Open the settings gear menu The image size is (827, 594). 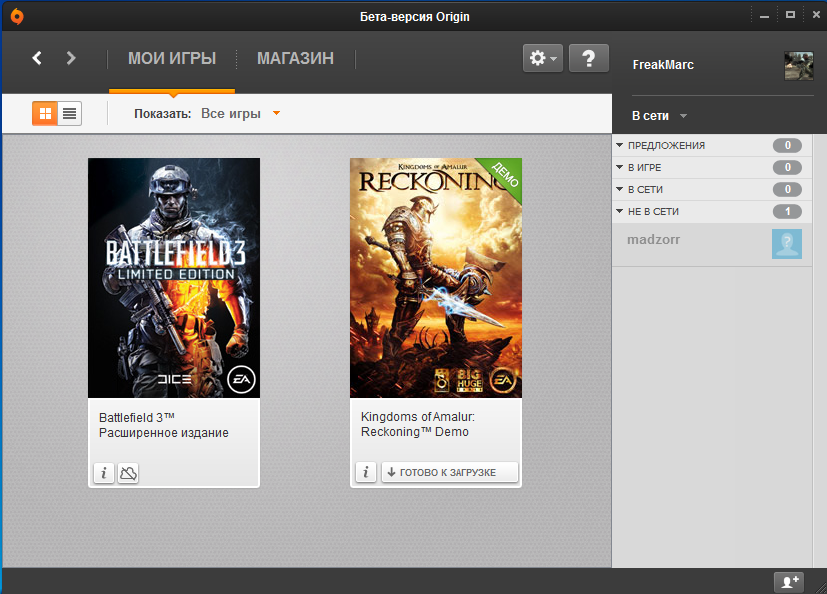543,58
